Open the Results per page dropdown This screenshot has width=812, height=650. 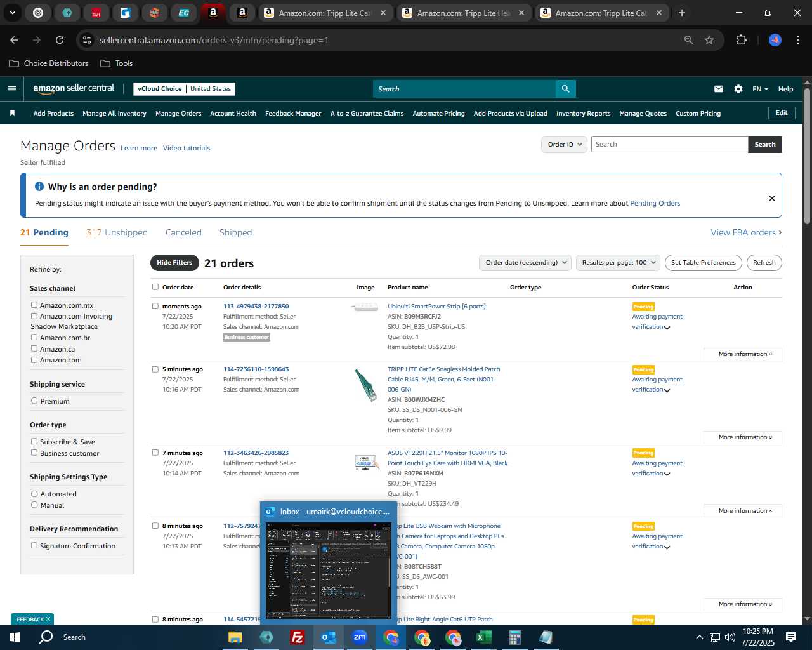[619, 263]
